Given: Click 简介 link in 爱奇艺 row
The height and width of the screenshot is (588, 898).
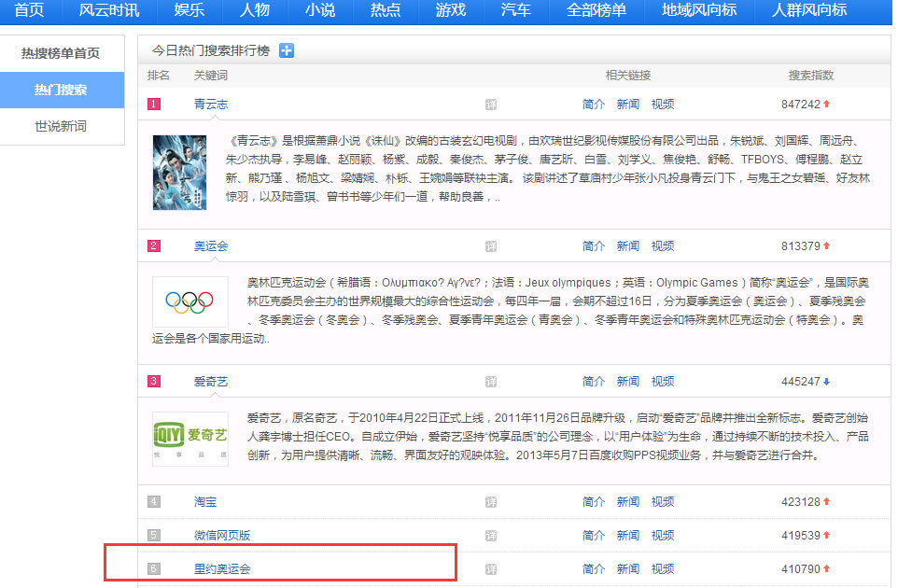Looking at the screenshot, I should (x=594, y=382).
